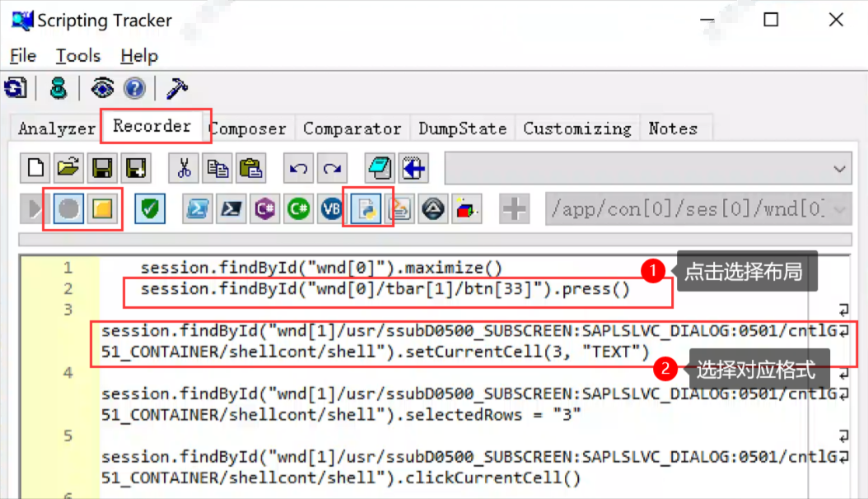Viewport: 868px width, 499px height.
Task: Click the notepad with blue arrow icon
Action: coord(413,168)
